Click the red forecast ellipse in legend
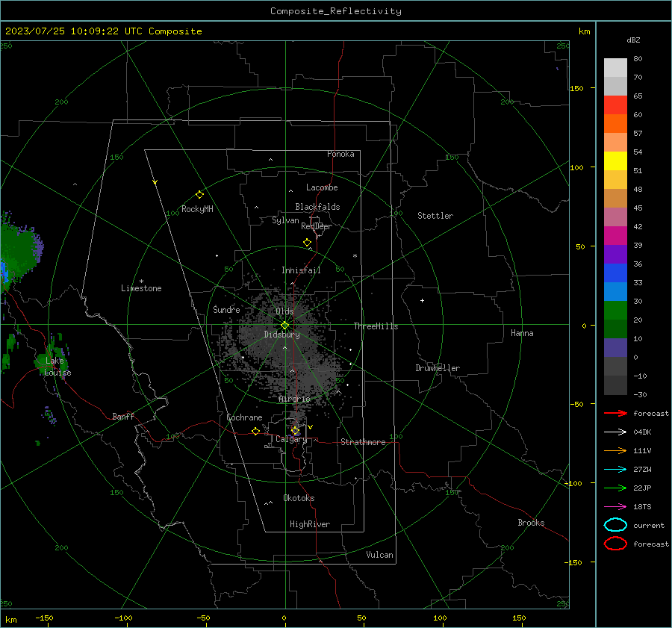Screen dimensions: 672x628 point(615,544)
